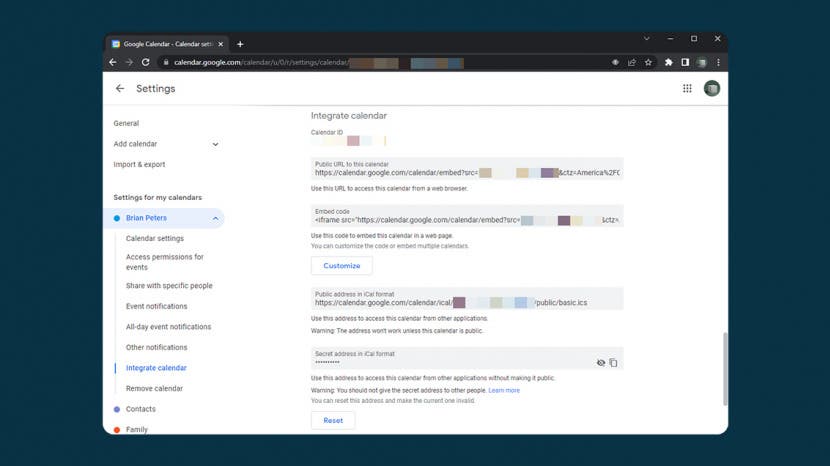Viewport: 830px width, 466px height.
Task: Go to Share with specific people
Action: (x=169, y=285)
